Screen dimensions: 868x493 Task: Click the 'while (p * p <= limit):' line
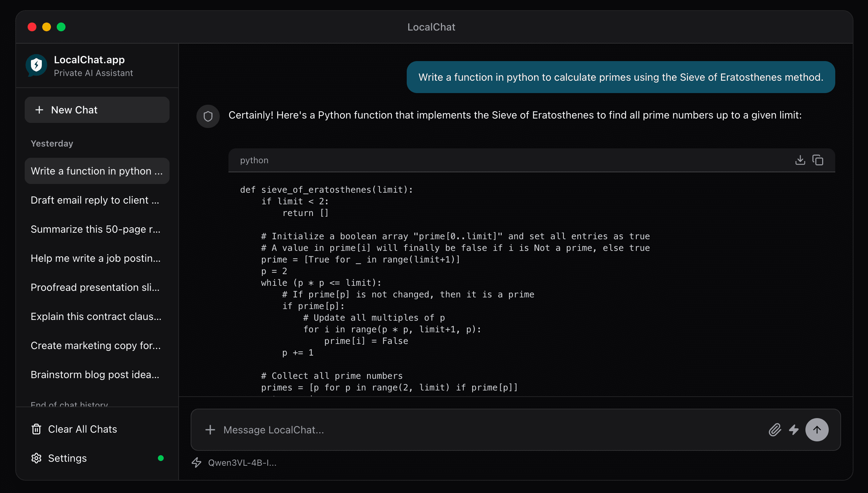coord(321,283)
